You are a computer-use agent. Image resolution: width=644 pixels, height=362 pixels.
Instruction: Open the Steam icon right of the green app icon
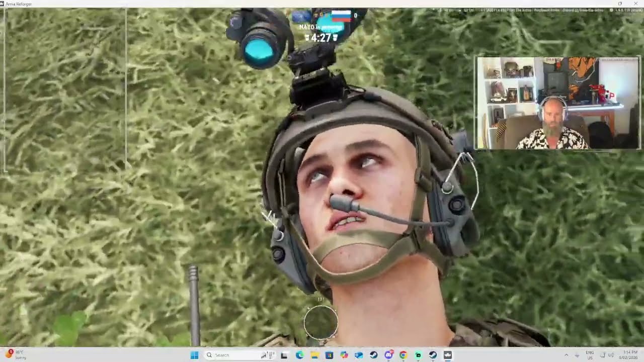tap(433, 355)
